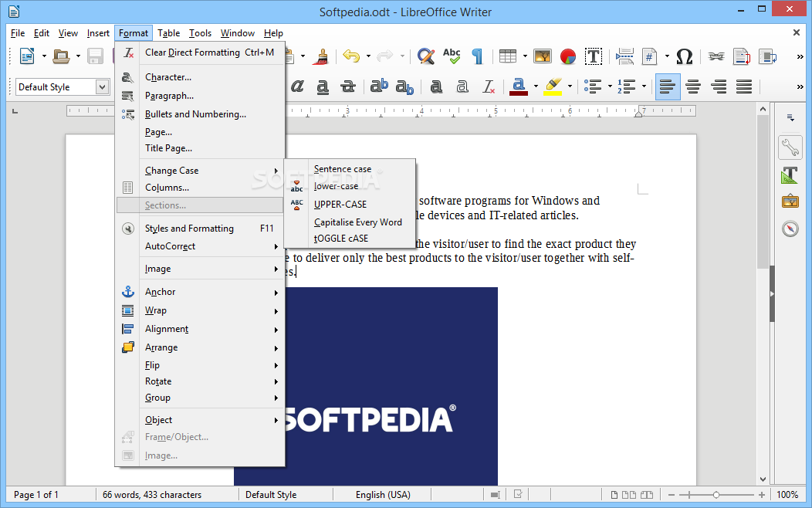This screenshot has width=812, height=508.
Task: Click the Insert Page Break icon
Action: pos(624,56)
